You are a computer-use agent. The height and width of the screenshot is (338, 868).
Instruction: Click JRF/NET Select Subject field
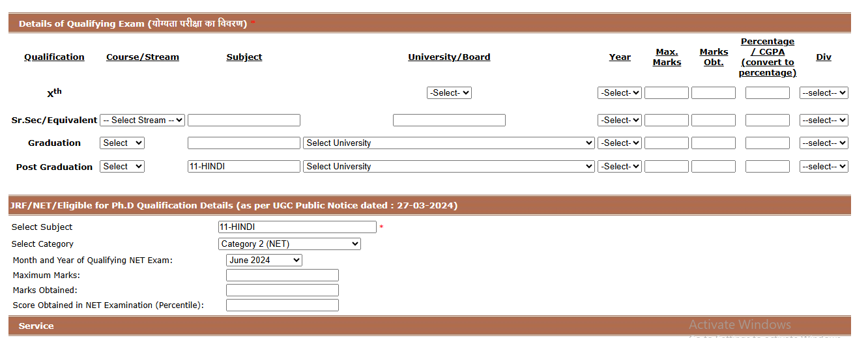point(297,227)
